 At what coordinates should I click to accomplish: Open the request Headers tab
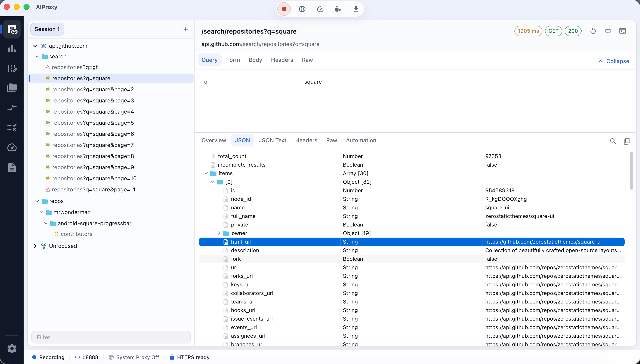click(282, 60)
